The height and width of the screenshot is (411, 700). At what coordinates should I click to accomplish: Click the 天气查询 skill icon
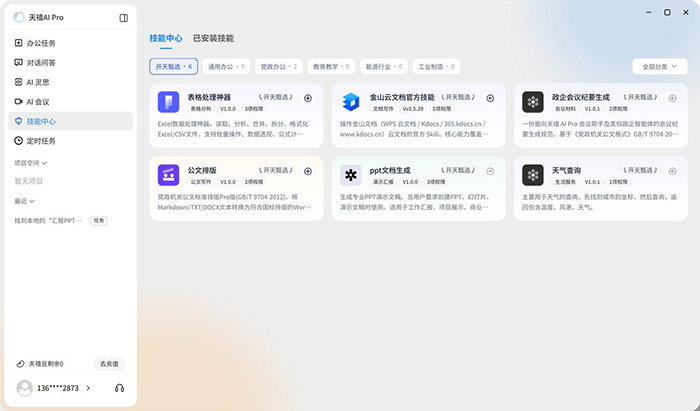tap(533, 175)
